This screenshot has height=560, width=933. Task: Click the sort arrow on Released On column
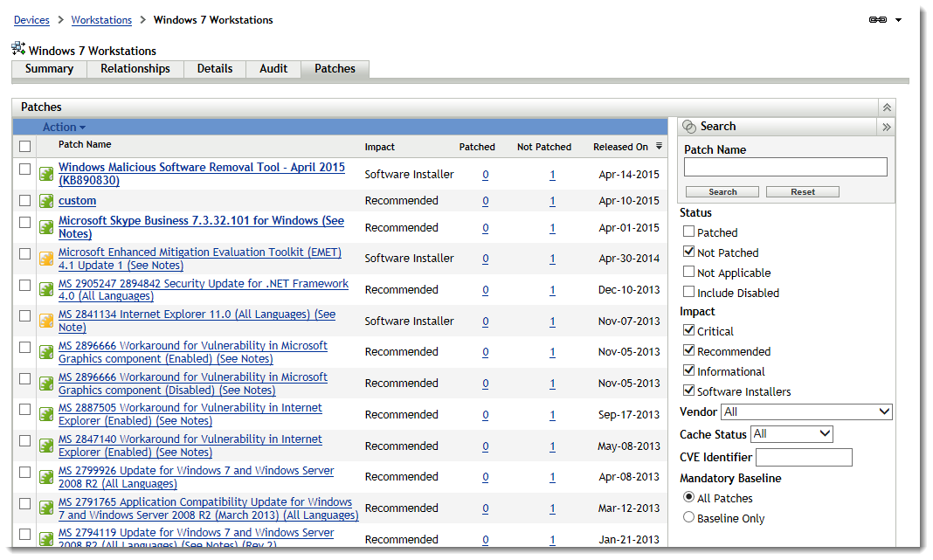660,146
